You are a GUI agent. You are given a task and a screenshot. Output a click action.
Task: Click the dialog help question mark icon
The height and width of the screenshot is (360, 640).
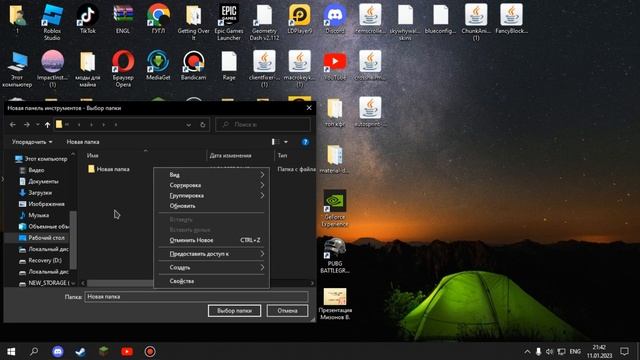[305, 142]
